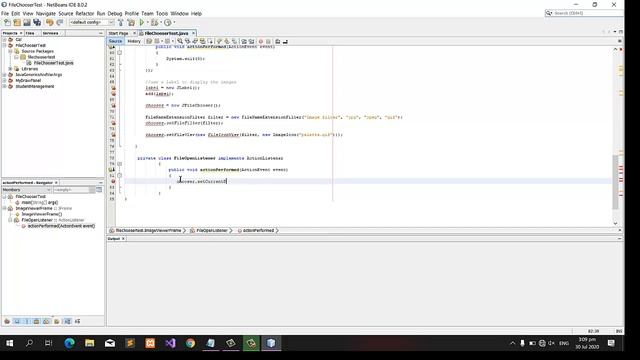Viewport: 640px width, 360px height.
Task: Open Visual Studio from taskbar
Action: [x=170, y=343]
